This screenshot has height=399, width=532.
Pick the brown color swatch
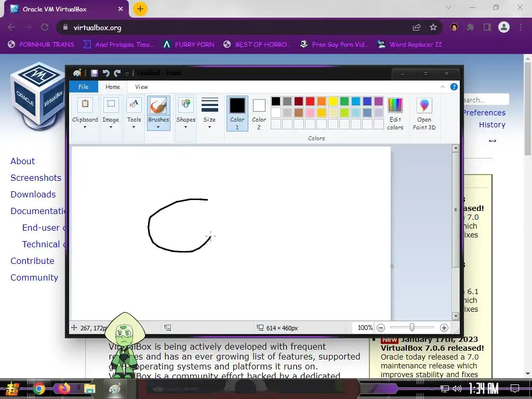(x=299, y=113)
